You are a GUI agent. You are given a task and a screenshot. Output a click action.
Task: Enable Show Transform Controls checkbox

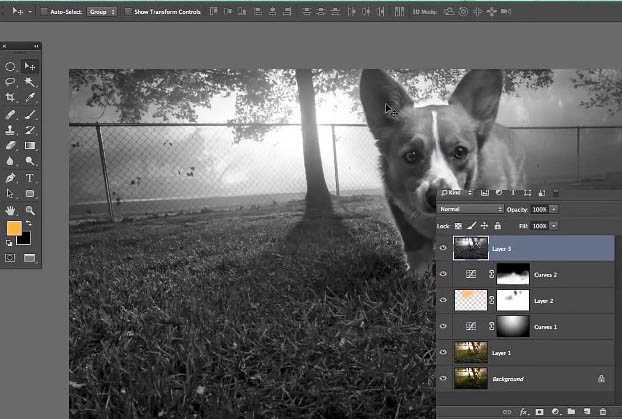coord(125,12)
